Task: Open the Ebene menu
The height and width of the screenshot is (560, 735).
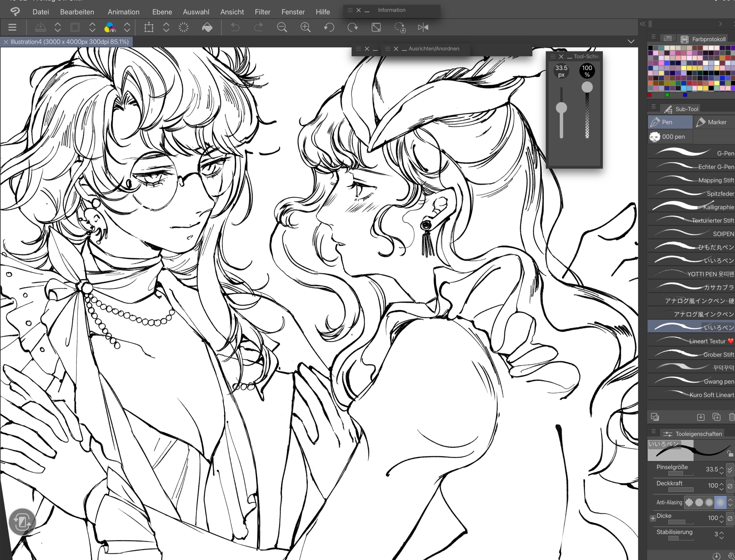Action: pyautogui.click(x=162, y=12)
